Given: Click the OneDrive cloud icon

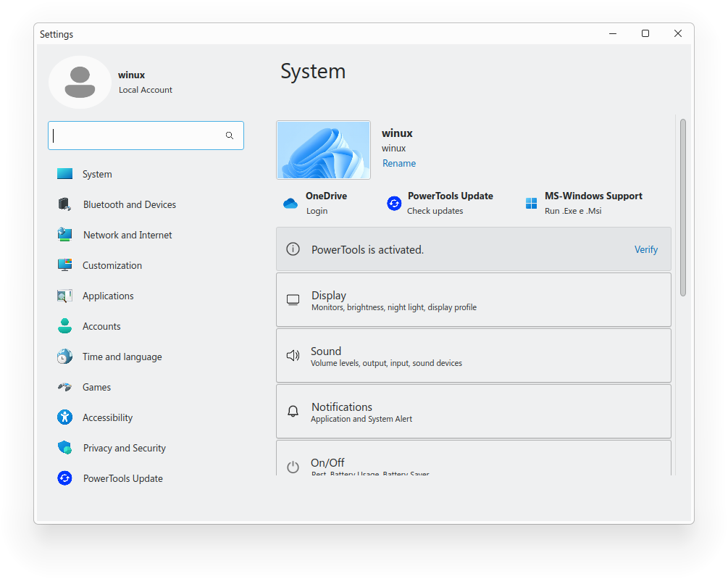Looking at the screenshot, I should 290,204.
